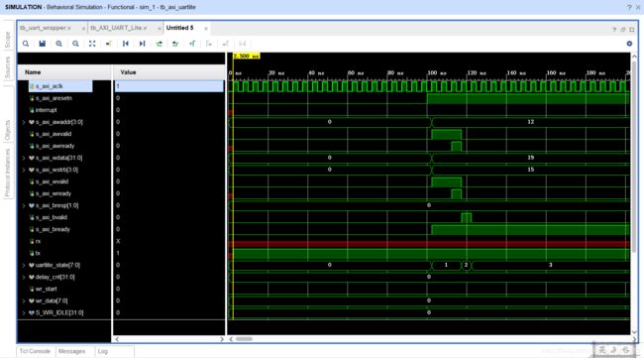The image size is (644, 358).
Task: Zoom in on the waveform
Action: [58, 44]
